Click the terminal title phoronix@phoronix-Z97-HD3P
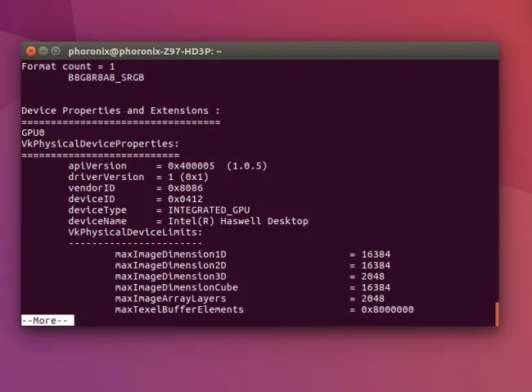Screen dimensions: 532x392 click(x=145, y=52)
